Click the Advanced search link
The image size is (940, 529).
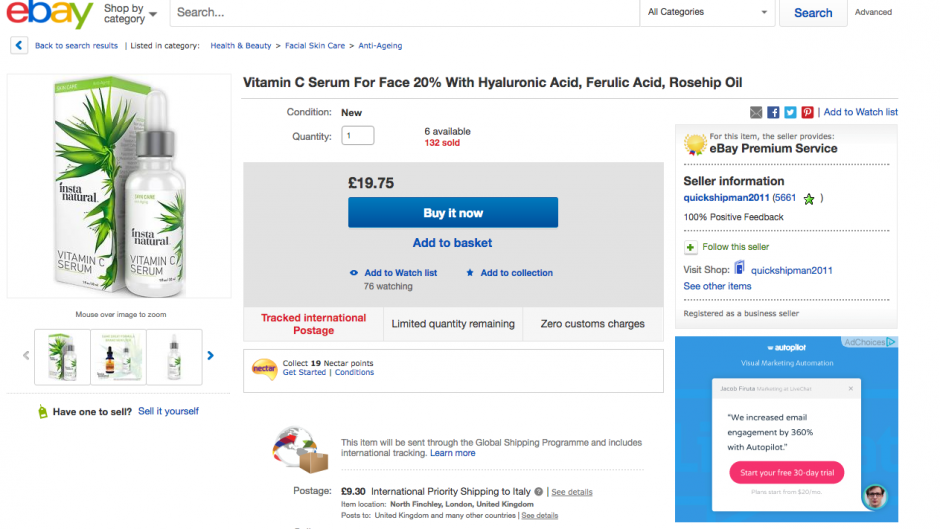point(873,12)
